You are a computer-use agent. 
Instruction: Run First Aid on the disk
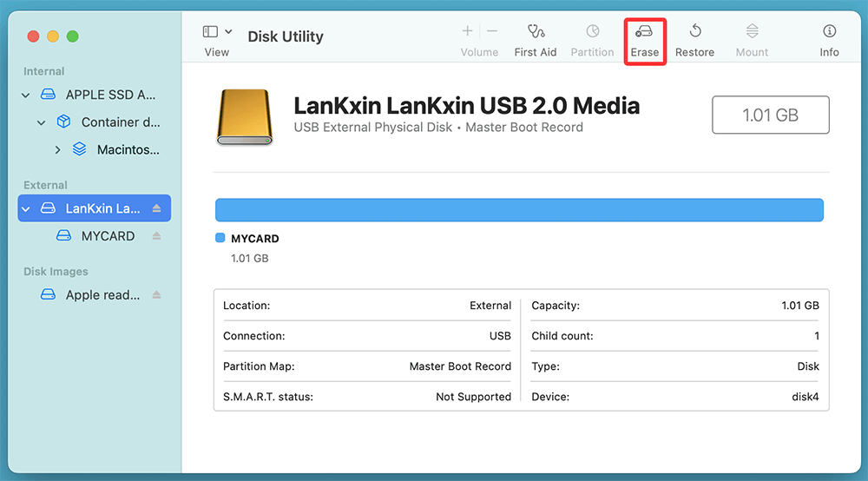coord(536,33)
